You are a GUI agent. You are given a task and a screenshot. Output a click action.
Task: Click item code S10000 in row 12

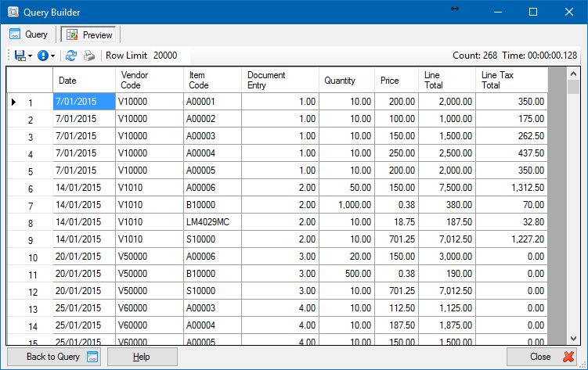[x=212, y=291]
